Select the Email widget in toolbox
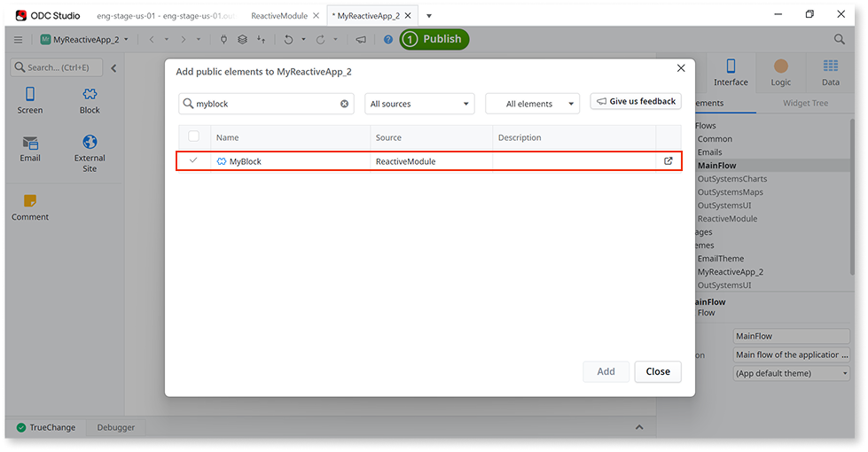This screenshot has height=452, width=868. (30, 148)
